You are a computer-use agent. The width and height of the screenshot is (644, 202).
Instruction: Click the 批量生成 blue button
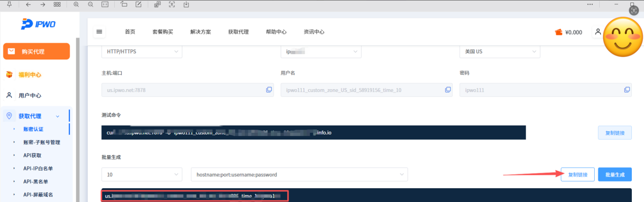(615, 175)
